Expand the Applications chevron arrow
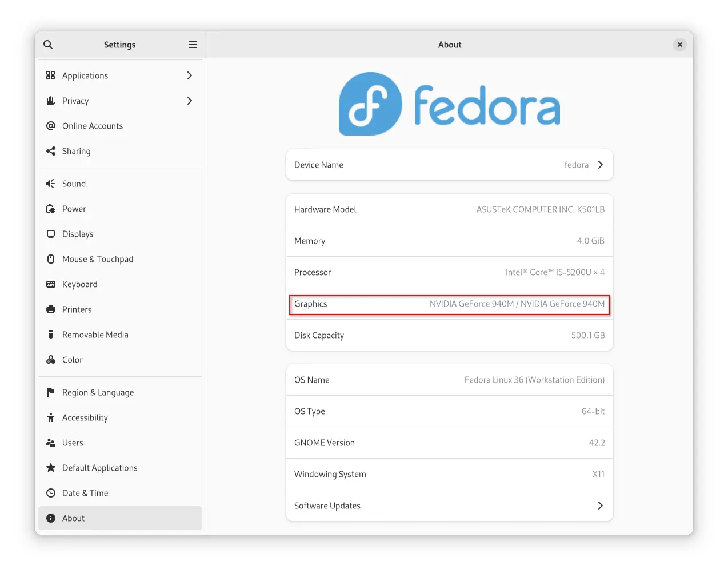Image resolution: width=728 pixels, height=573 pixels. (190, 75)
